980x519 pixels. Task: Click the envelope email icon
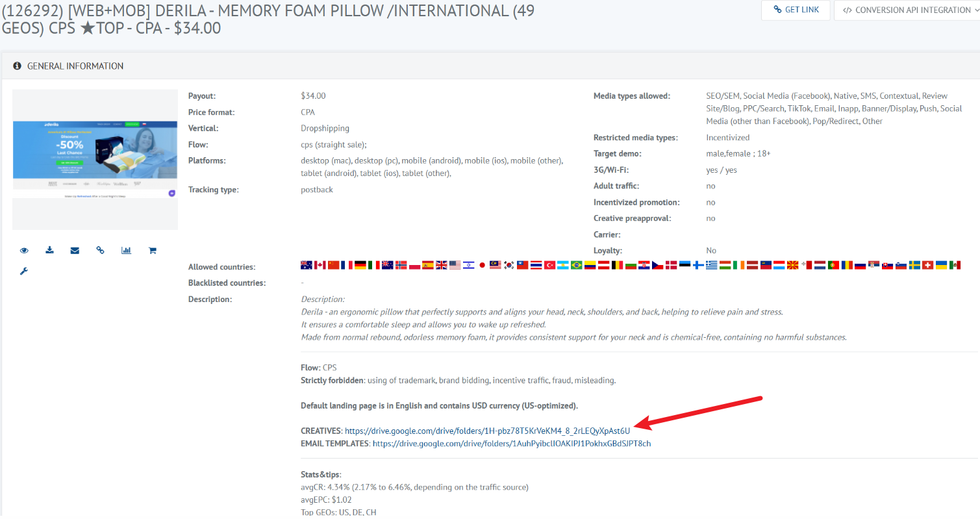coord(75,250)
